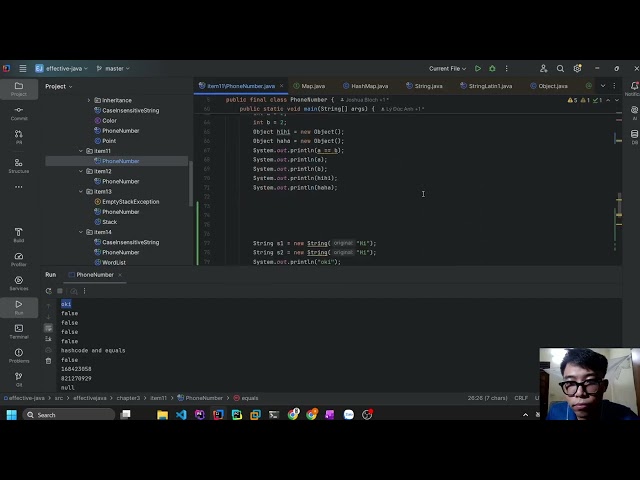Open File Explorer from taskbar
This screenshot has width=640, height=480.
pyautogui.click(x=162, y=415)
